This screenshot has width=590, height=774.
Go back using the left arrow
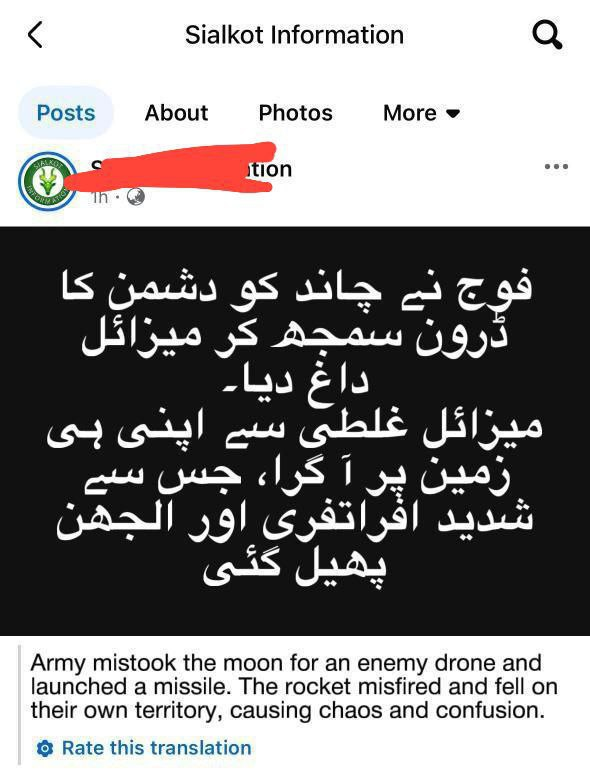(35, 35)
